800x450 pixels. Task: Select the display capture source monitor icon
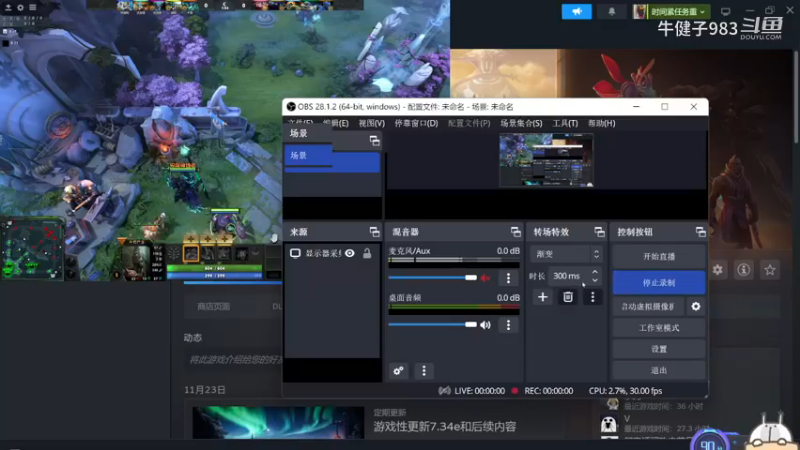pos(295,253)
